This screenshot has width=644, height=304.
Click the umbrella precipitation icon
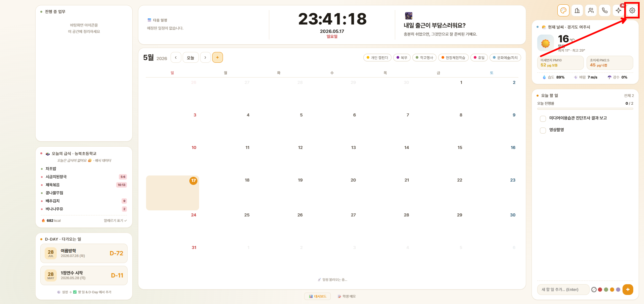[609, 77]
